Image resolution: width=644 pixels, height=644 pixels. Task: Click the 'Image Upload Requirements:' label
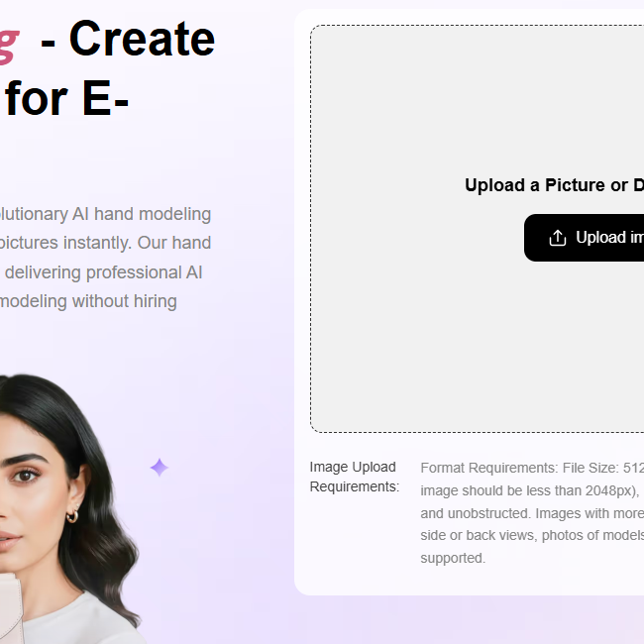(354, 477)
